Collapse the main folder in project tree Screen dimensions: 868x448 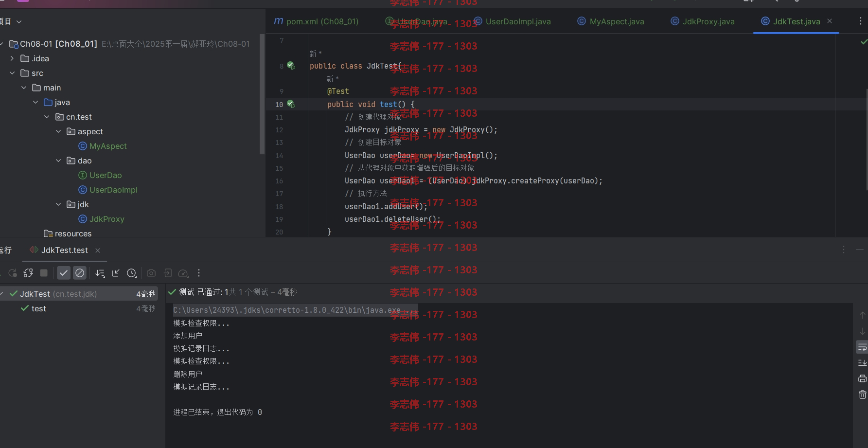[x=24, y=88]
